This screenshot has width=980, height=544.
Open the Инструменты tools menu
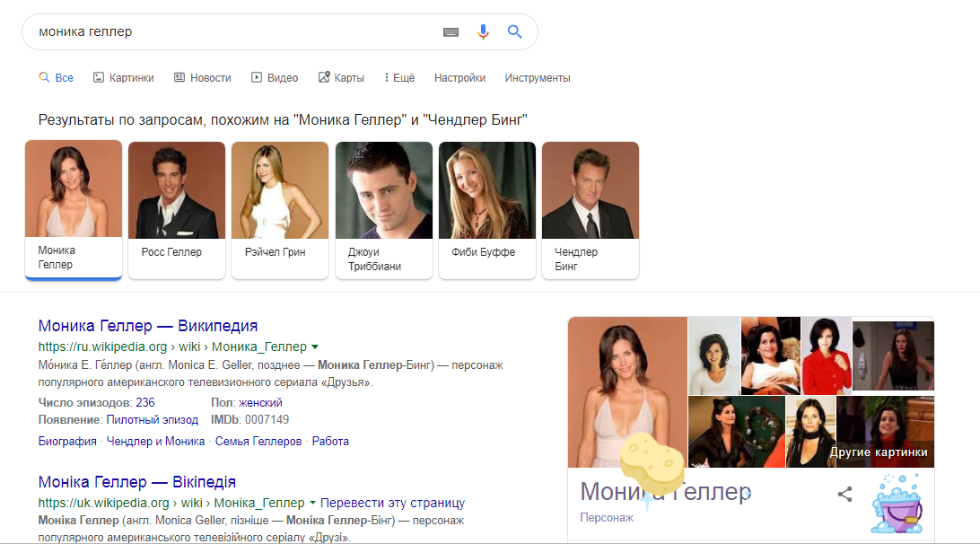(x=537, y=78)
